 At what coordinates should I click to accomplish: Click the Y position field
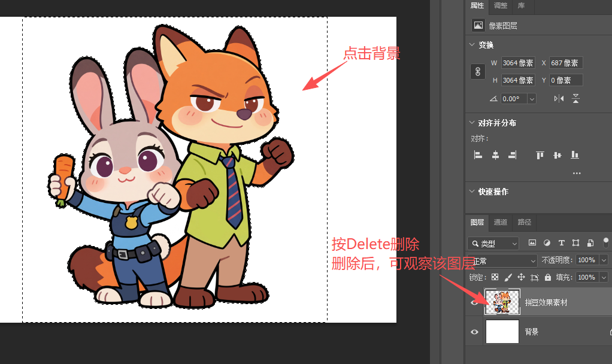click(566, 80)
